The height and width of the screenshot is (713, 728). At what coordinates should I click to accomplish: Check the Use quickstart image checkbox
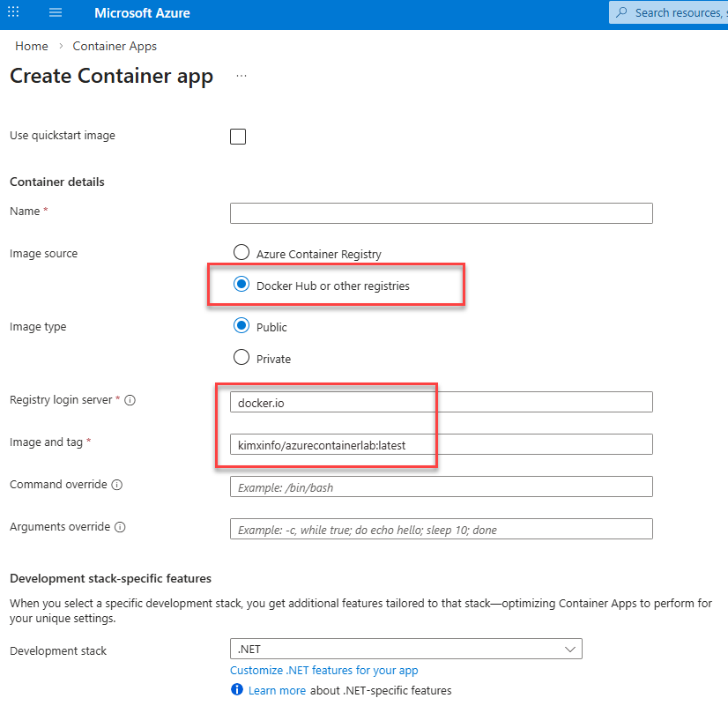(x=238, y=137)
